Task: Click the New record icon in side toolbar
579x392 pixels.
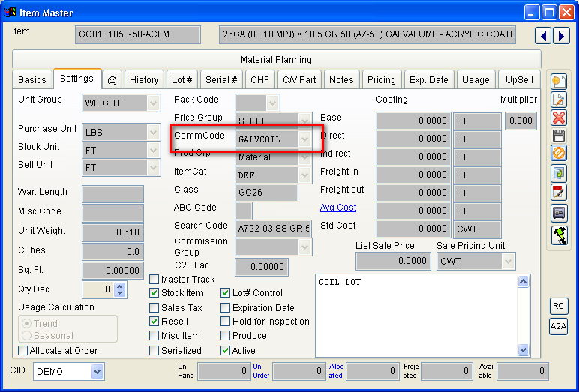Action: 559,81
